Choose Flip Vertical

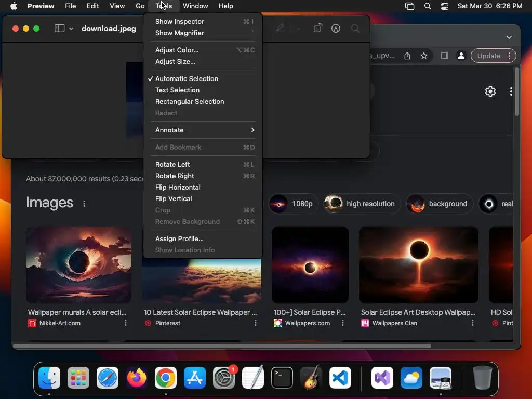pyautogui.click(x=203, y=199)
